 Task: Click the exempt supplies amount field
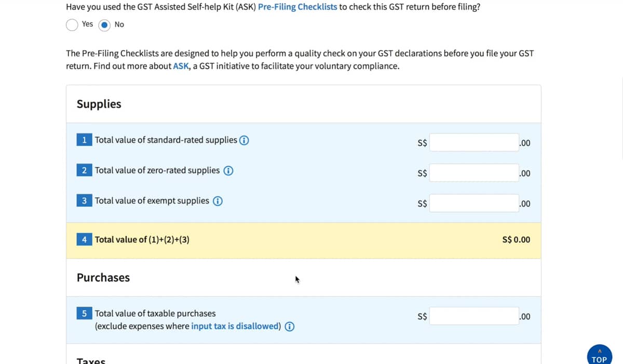coord(473,203)
